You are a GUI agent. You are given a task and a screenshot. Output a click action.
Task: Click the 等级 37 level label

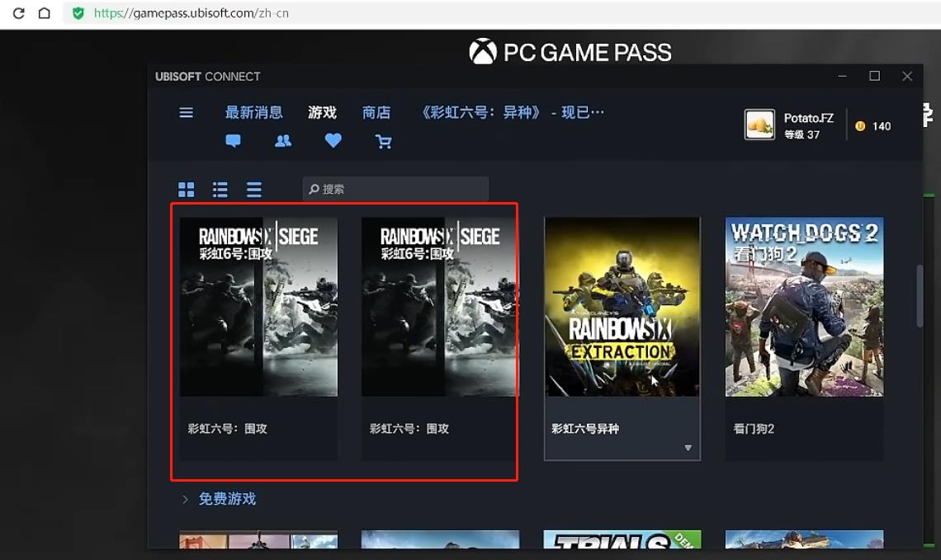802,134
